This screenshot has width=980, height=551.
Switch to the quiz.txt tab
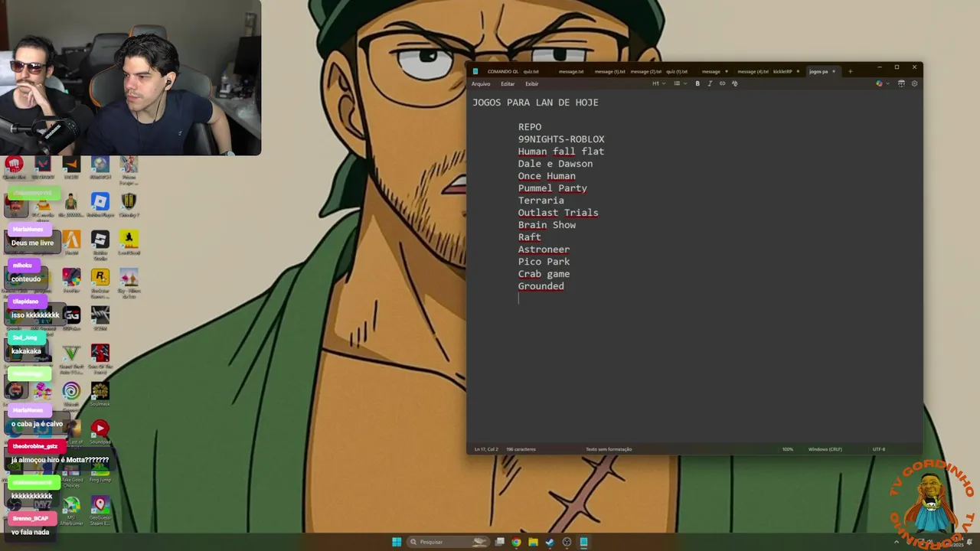[531, 71]
